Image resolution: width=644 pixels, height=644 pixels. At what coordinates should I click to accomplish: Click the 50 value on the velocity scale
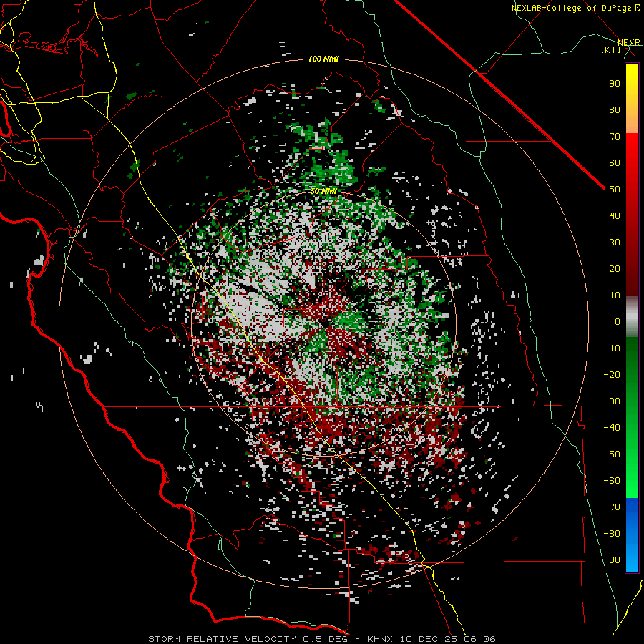click(615, 190)
